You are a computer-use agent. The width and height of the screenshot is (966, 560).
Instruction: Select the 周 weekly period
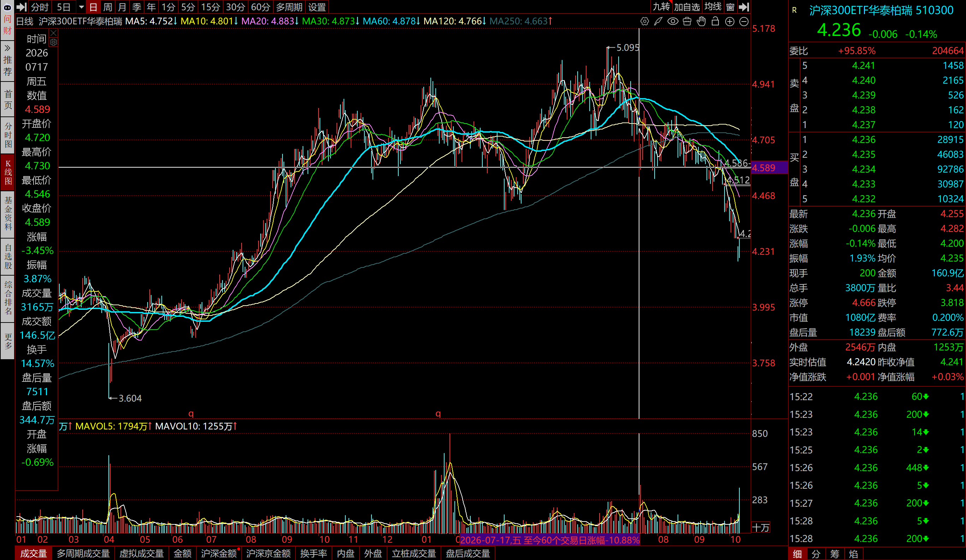click(108, 7)
